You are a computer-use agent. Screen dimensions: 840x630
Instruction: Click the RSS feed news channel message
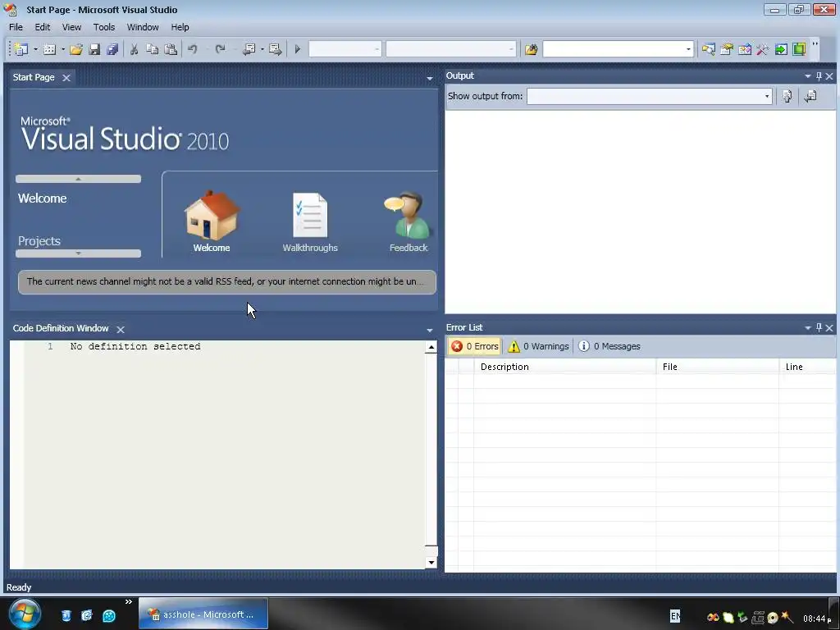(227, 282)
